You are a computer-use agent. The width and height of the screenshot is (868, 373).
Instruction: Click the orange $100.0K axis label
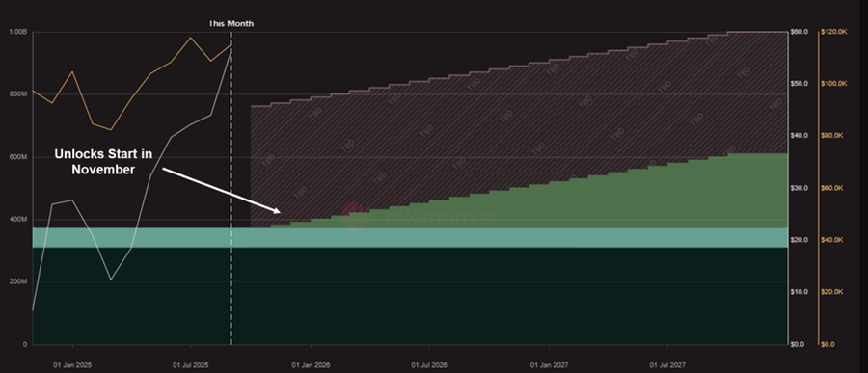click(834, 84)
